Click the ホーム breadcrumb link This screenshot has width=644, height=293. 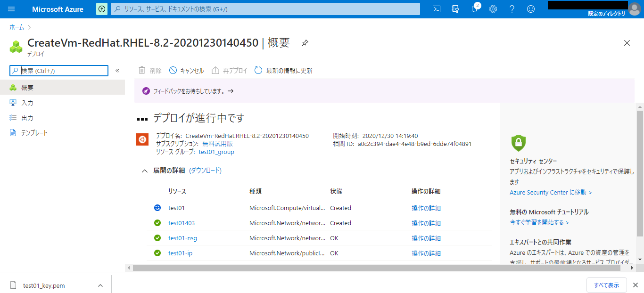click(x=17, y=27)
